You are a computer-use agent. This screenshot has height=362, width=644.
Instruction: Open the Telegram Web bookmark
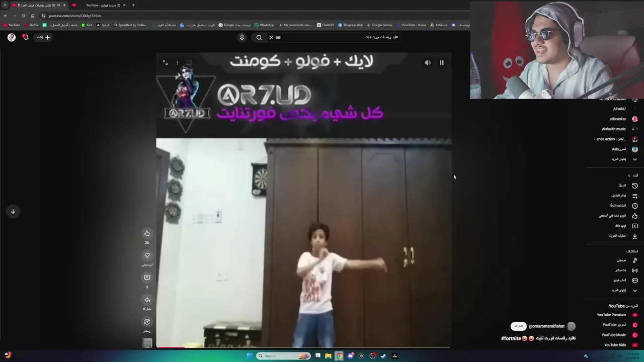click(x=351, y=25)
